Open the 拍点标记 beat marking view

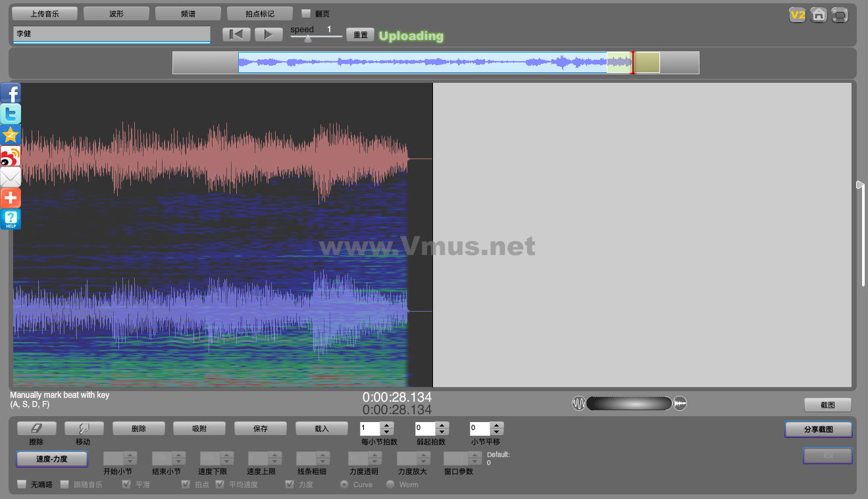point(260,13)
